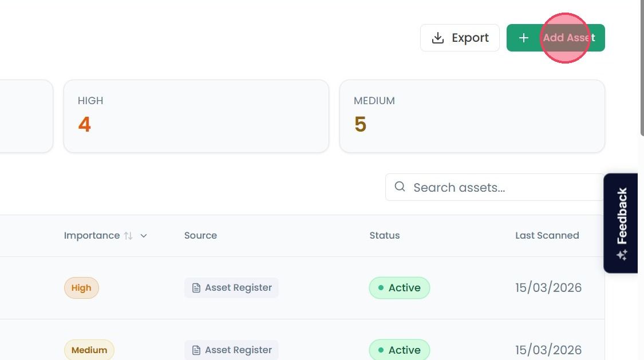Open the Feedback side panel
644x360 pixels.
[x=621, y=223]
